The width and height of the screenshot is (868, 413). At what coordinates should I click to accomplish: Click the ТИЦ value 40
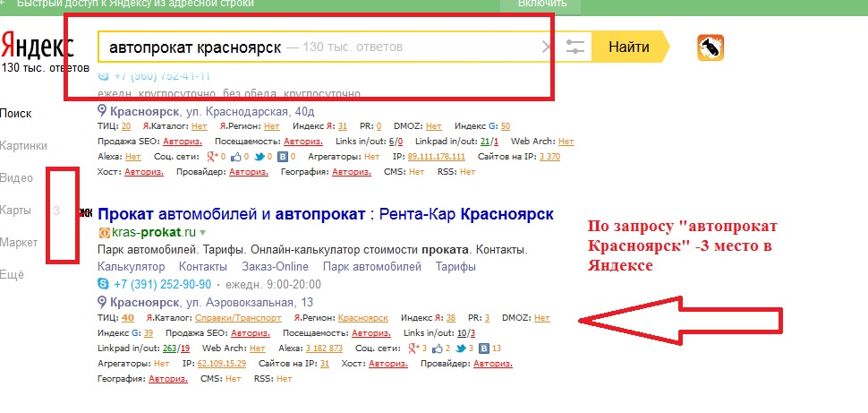[x=128, y=318]
